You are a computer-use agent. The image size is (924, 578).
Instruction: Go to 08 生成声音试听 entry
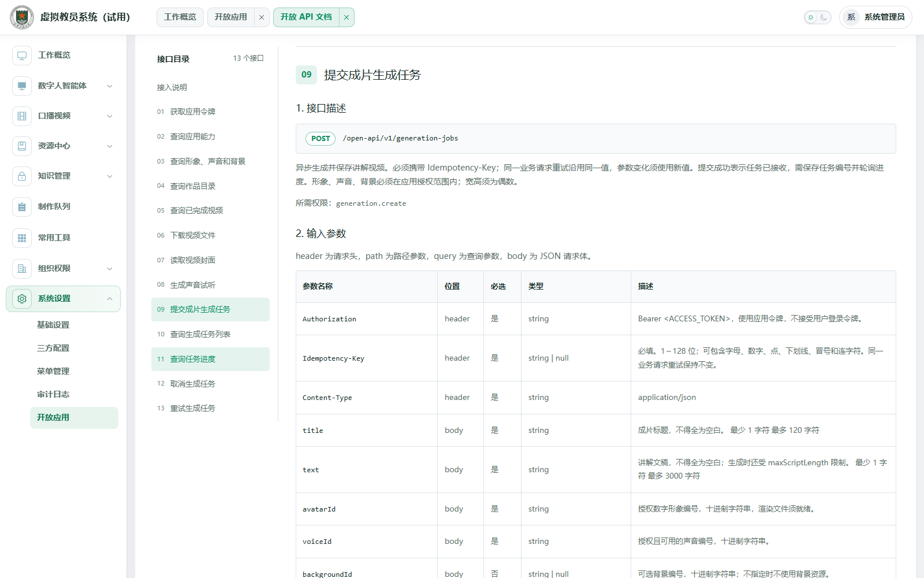click(x=210, y=285)
